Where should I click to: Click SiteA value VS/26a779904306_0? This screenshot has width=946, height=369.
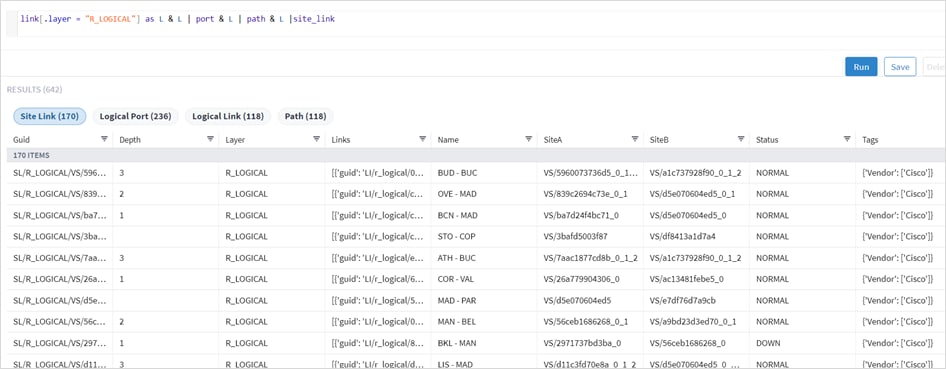tap(582, 279)
